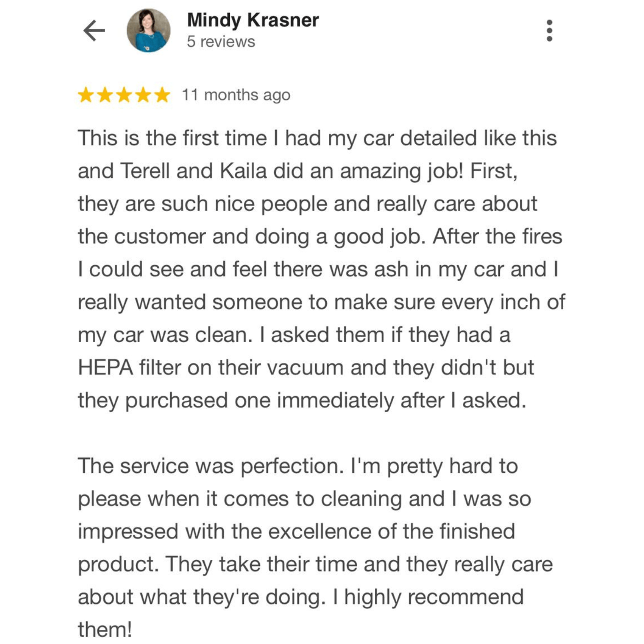Open the three-dot more options menu
Image resolution: width=644 pixels, height=644 pixels.
(549, 30)
